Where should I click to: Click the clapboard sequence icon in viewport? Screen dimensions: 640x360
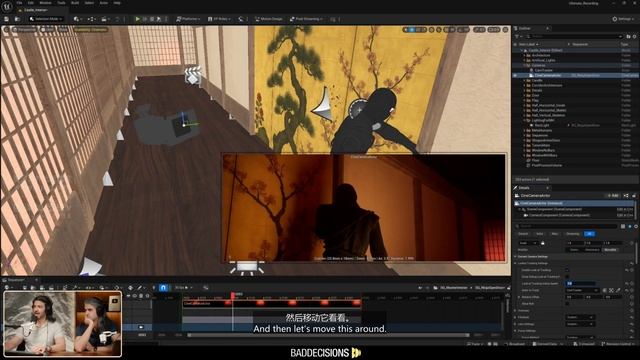coord(193,75)
